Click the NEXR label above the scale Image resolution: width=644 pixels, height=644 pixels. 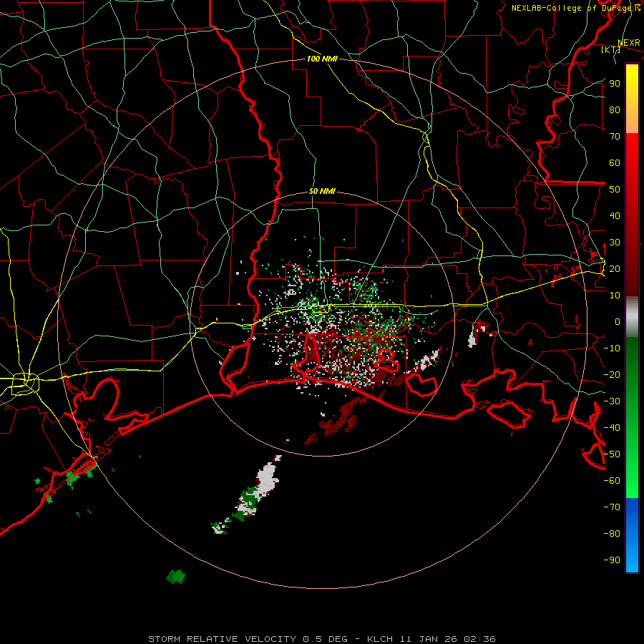tap(629, 43)
